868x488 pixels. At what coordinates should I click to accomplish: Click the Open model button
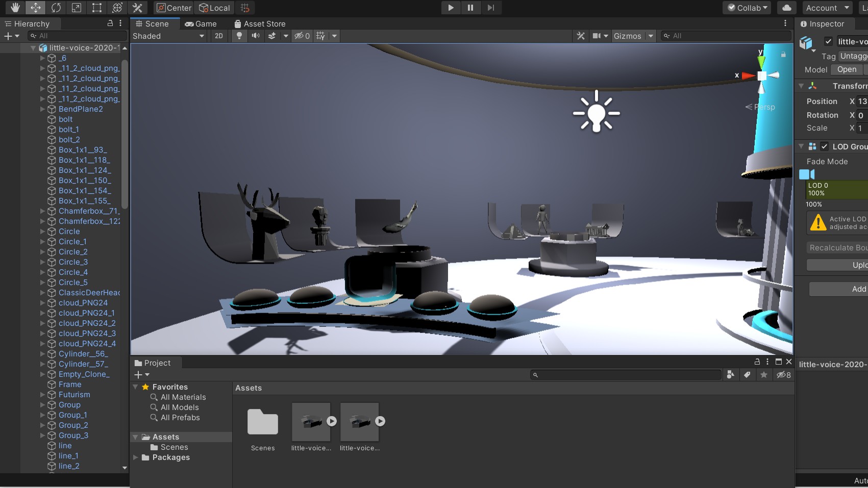(847, 69)
